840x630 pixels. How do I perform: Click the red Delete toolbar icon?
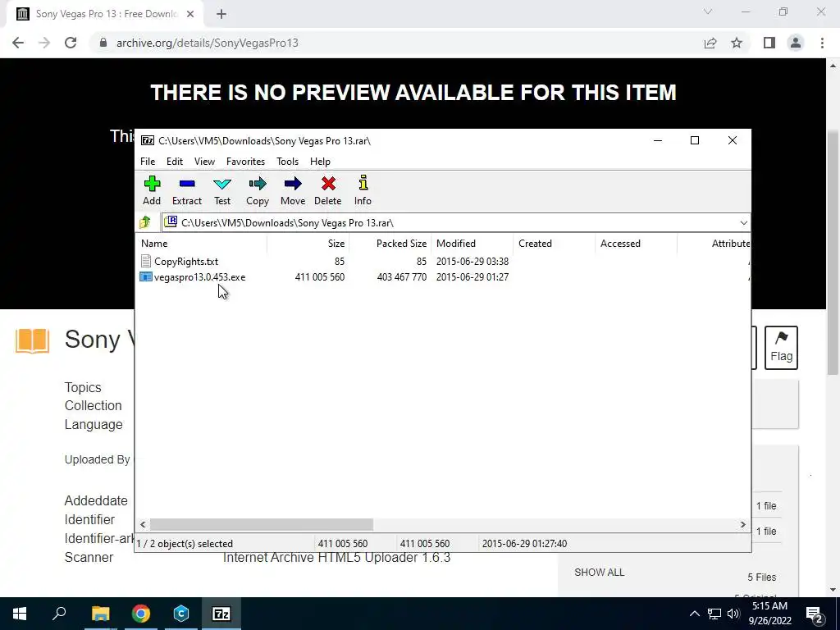pyautogui.click(x=328, y=190)
